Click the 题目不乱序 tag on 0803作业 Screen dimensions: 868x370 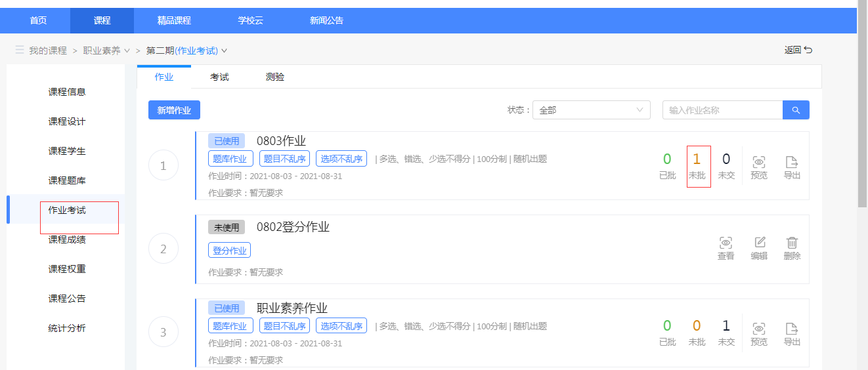click(x=284, y=159)
